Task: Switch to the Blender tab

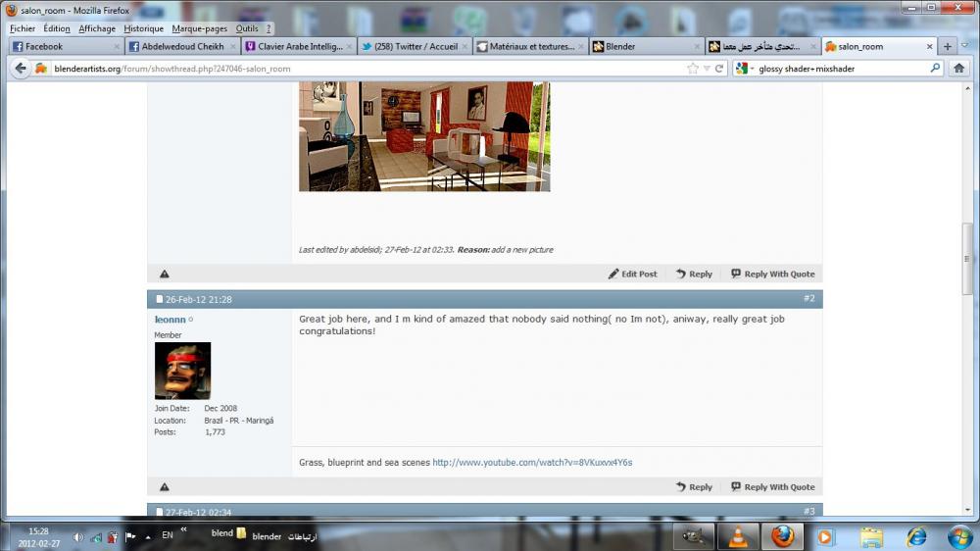Action: 646,46
